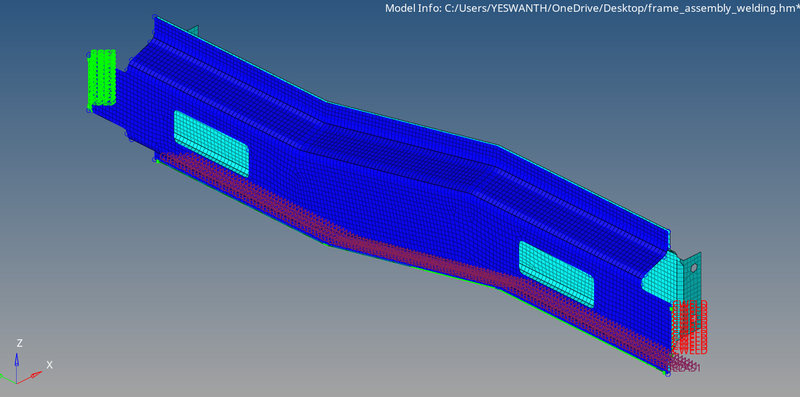Pick the green weld elements at left end
Screen dimensions: 800x397
pos(102,78)
